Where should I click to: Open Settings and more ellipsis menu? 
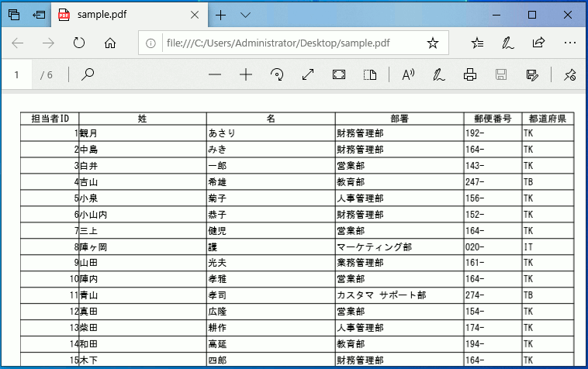(570, 43)
